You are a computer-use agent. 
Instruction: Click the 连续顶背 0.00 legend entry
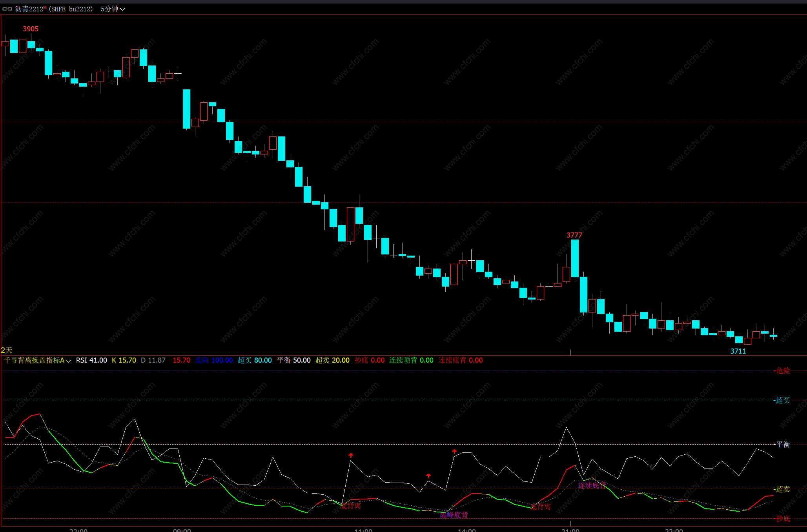coord(411,360)
